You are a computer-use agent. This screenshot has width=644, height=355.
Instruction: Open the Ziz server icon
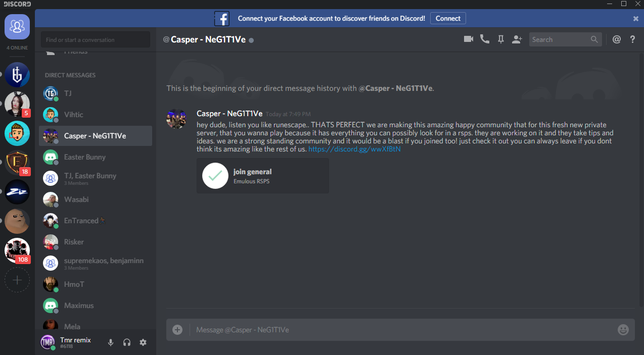coord(17,192)
